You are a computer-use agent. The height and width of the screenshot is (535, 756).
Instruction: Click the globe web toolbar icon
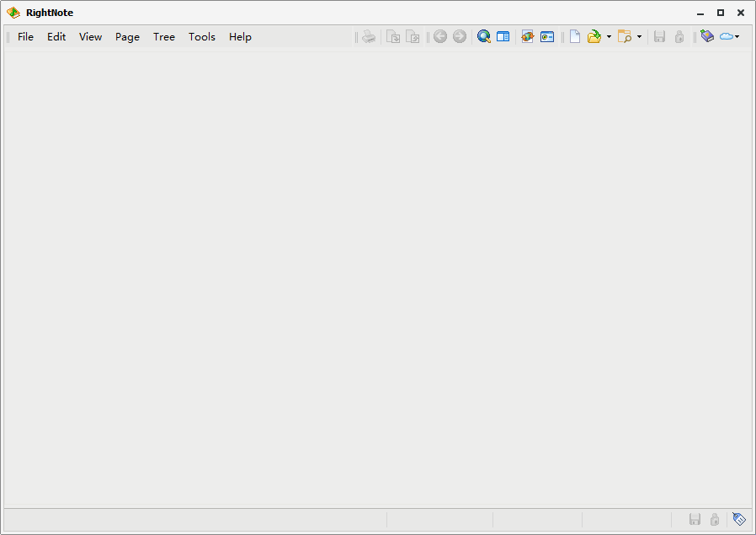point(528,36)
